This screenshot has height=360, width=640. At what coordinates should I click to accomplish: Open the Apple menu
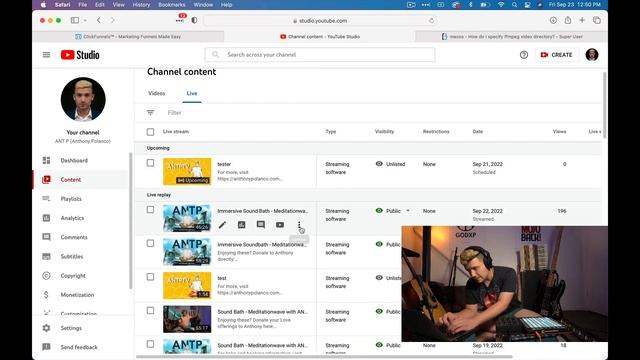[43, 5]
